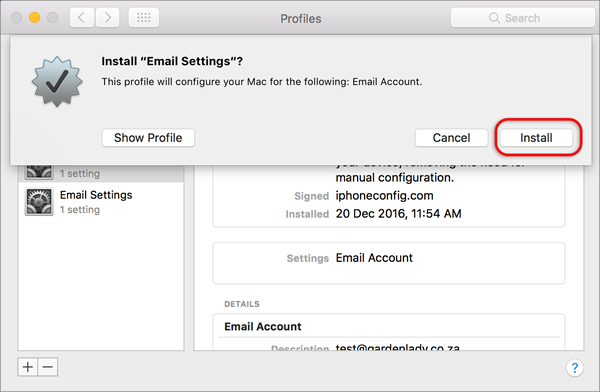Click the Email Settings gear icon
600x392 pixels.
click(x=39, y=202)
